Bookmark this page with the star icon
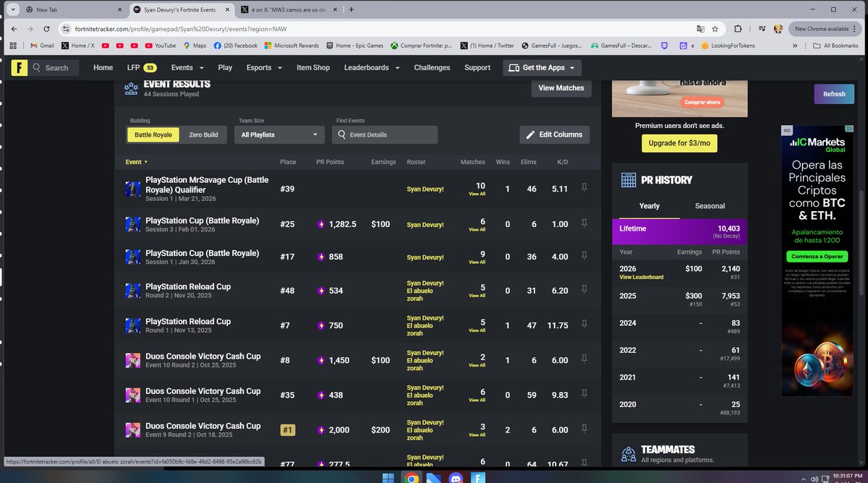 pos(715,29)
